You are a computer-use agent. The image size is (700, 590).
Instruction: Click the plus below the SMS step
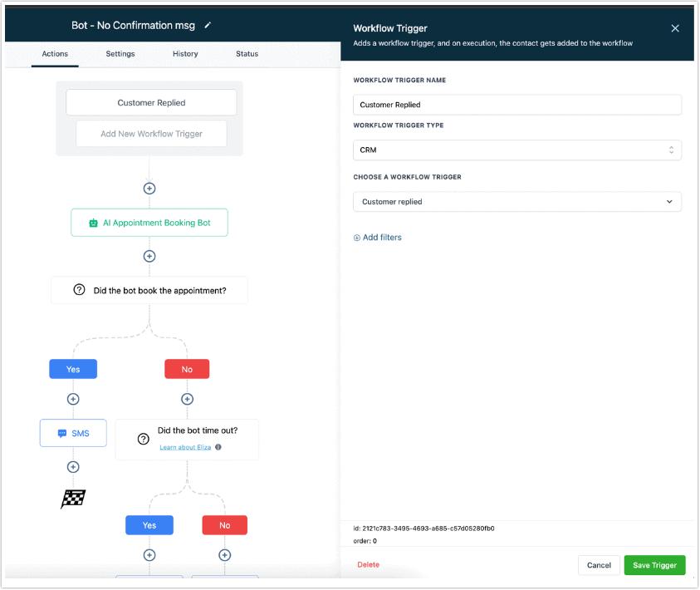pyautogui.click(x=73, y=467)
